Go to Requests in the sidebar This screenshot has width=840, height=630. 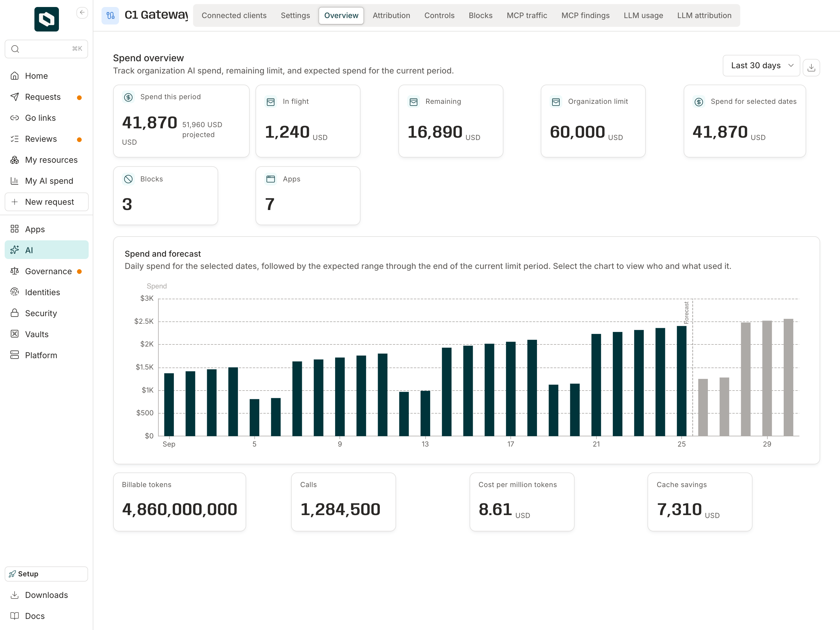[46, 97]
